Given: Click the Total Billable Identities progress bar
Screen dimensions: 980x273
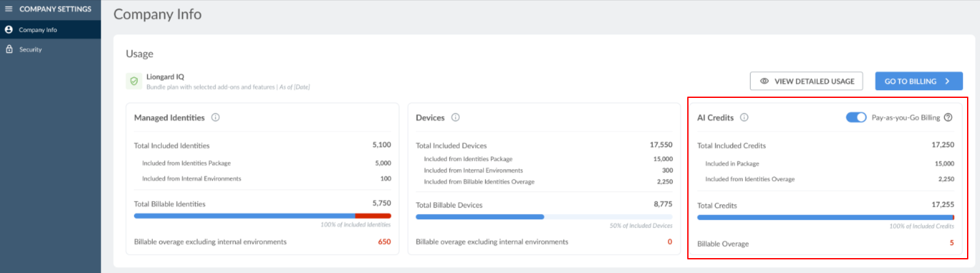Looking at the screenshot, I should 262,216.
